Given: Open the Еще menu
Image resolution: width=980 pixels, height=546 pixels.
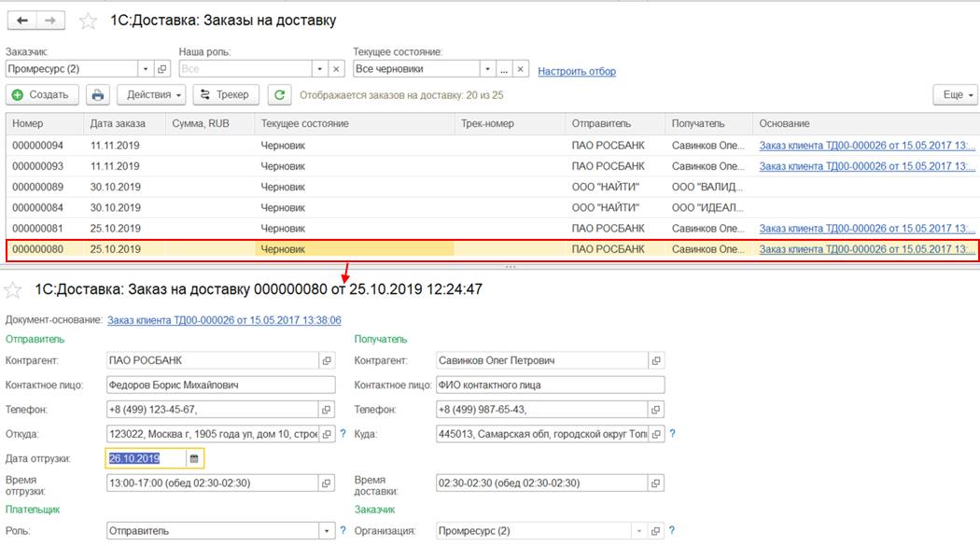Looking at the screenshot, I should tap(957, 95).
